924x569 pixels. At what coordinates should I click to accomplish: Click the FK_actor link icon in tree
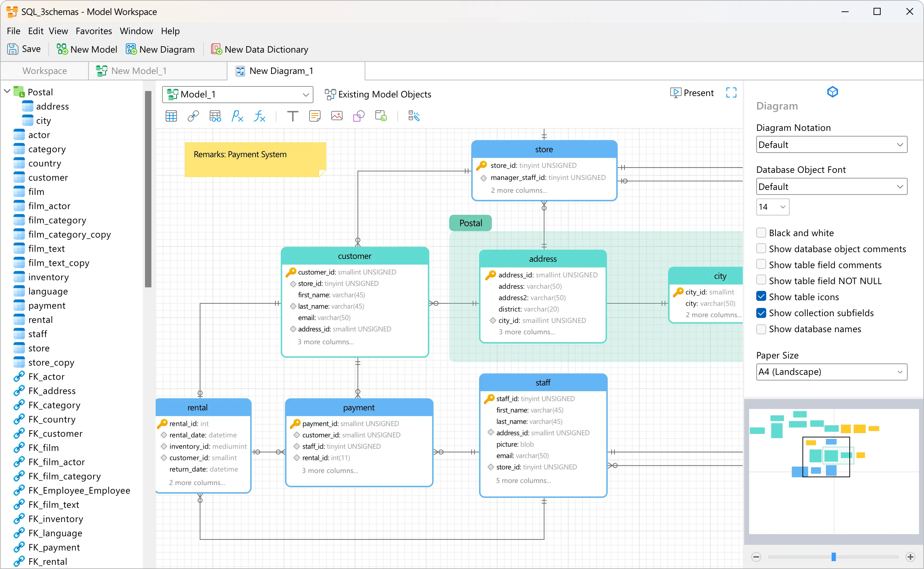coord(19,377)
